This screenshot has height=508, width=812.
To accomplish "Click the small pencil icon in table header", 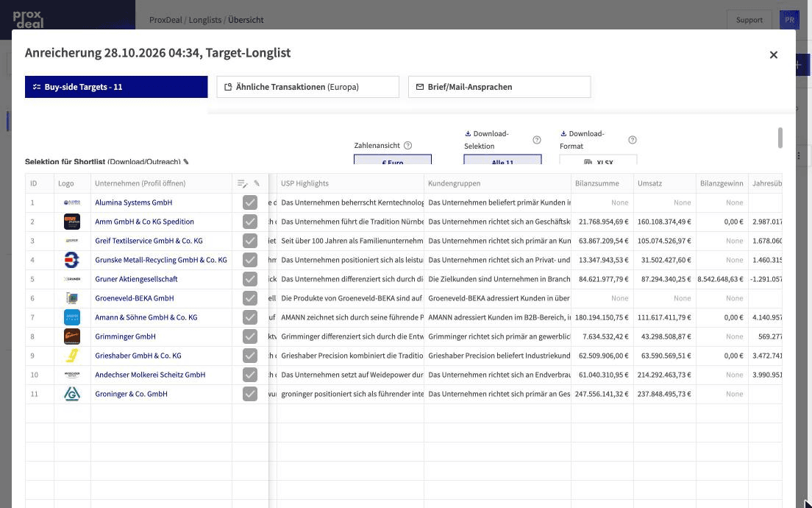I will coord(257,183).
